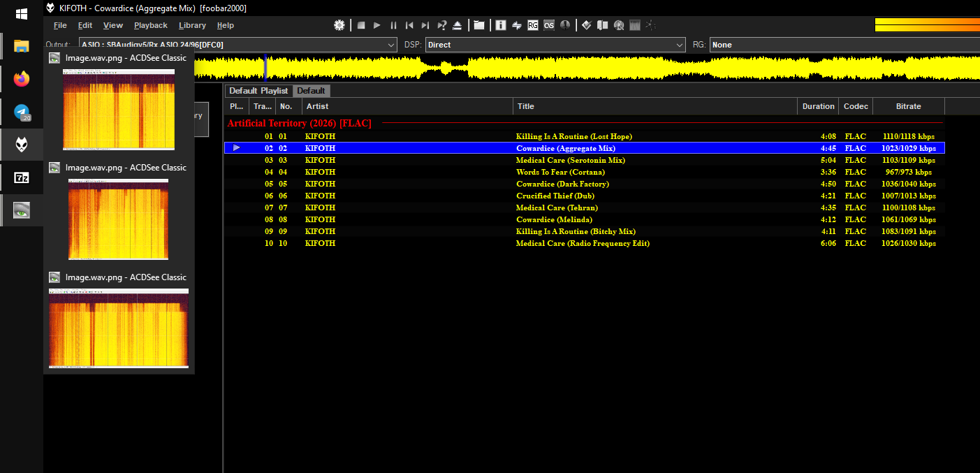Open File Explorer from taskbar

pos(22,47)
